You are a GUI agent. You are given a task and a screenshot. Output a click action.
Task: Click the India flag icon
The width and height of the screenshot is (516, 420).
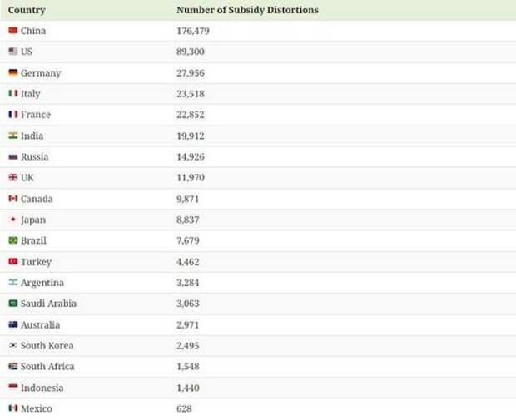13,136
